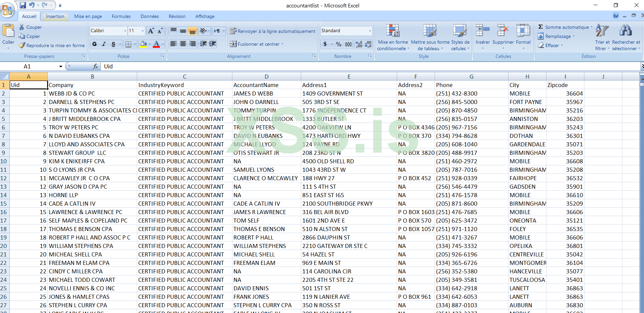This screenshot has width=644, height=313.
Task: Toggle middle vertical alignment
Action: tap(183, 31)
